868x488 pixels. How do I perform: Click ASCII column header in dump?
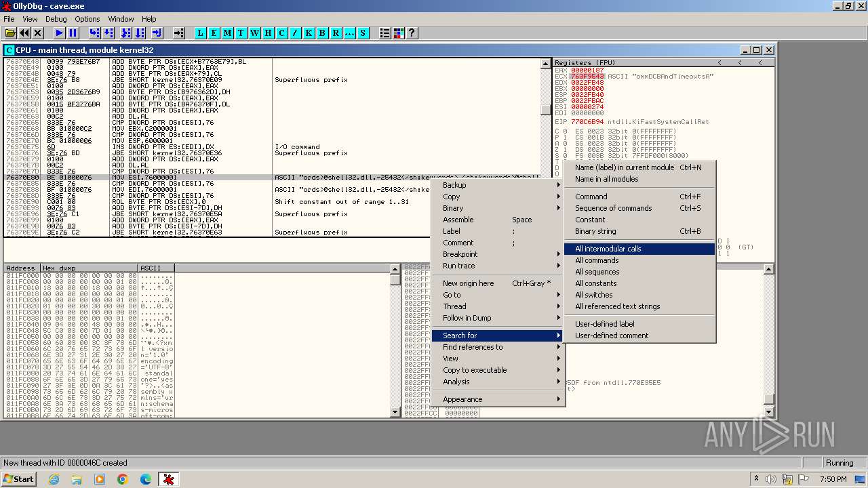(x=156, y=268)
